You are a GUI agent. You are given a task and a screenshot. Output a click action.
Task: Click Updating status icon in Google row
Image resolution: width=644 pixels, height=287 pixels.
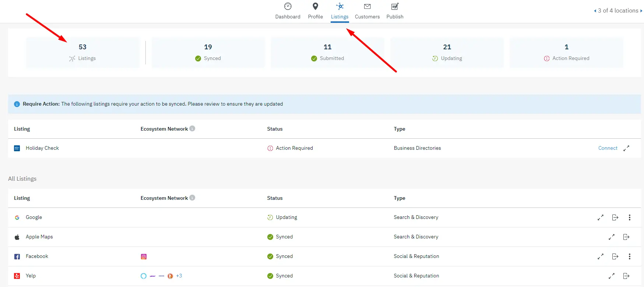(270, 217)
